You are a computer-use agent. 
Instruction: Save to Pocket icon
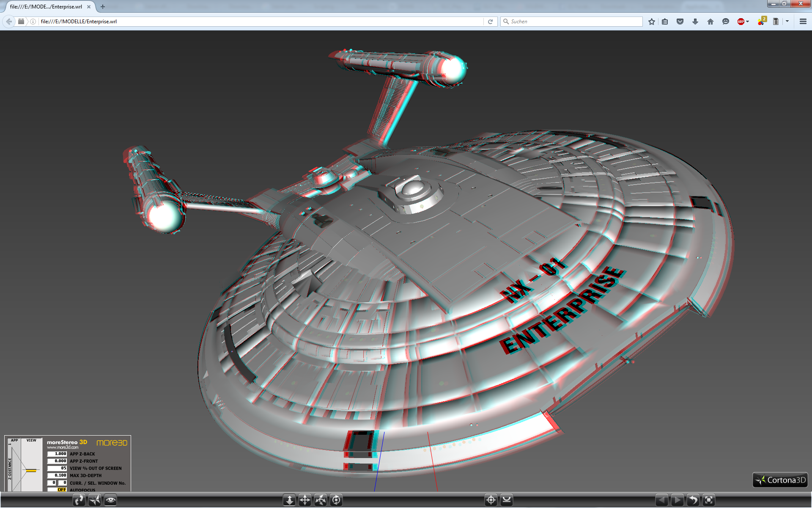680,22
